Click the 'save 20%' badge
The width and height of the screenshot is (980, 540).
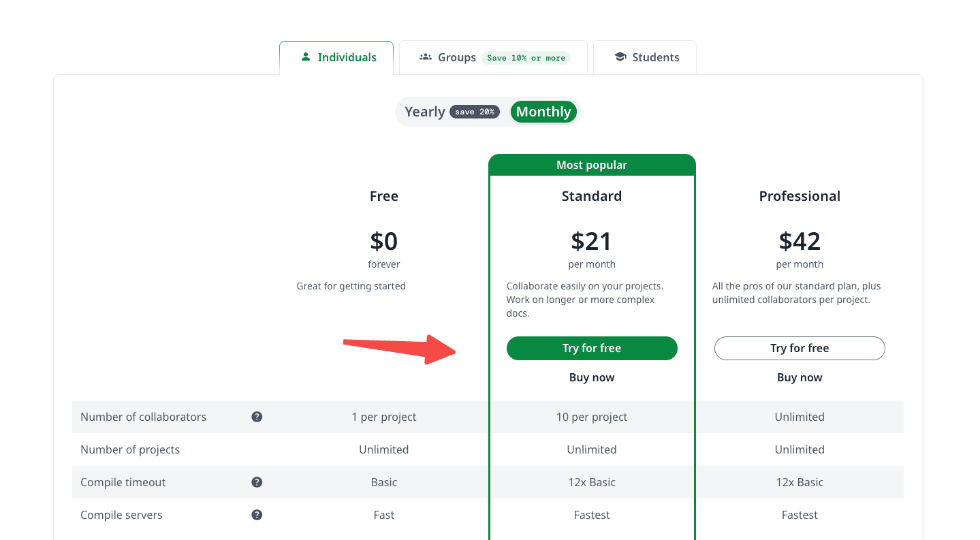pos(475,112)
